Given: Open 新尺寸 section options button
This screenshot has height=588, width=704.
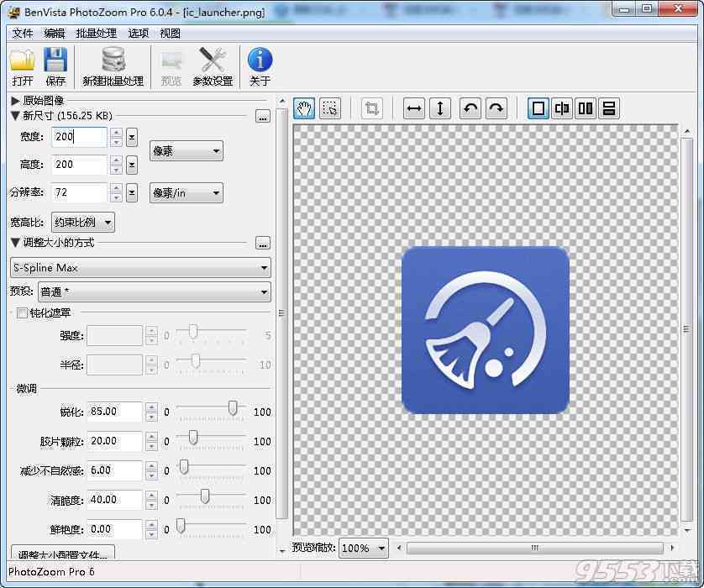Looking at the screenshot, I should coord(263,116).
